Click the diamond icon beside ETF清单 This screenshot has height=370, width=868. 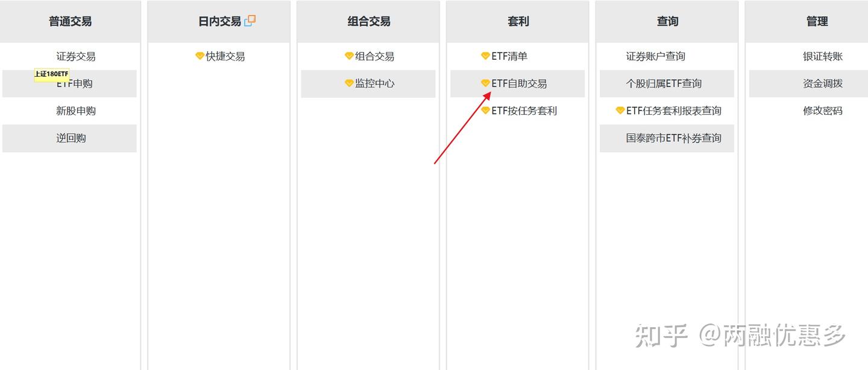click(485, 56)
